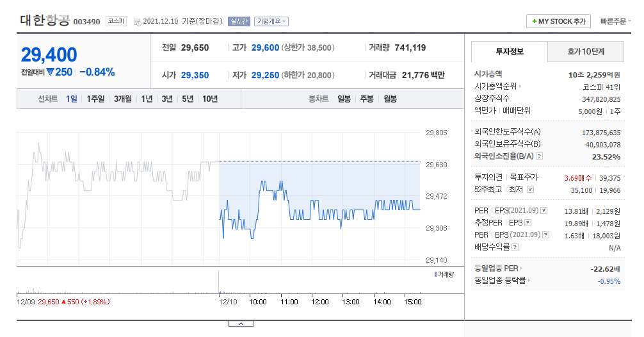The height and width of the screenshot is (337, 644).
Task: Open the 동일업종 등락률 link
Action: [502, 280]
